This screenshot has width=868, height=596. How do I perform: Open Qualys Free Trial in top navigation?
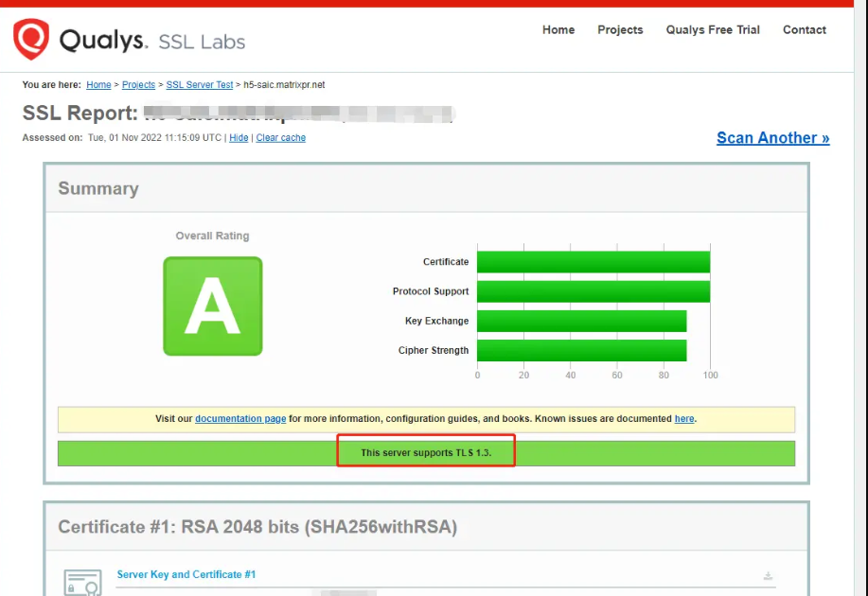click(x=713, y=30)
